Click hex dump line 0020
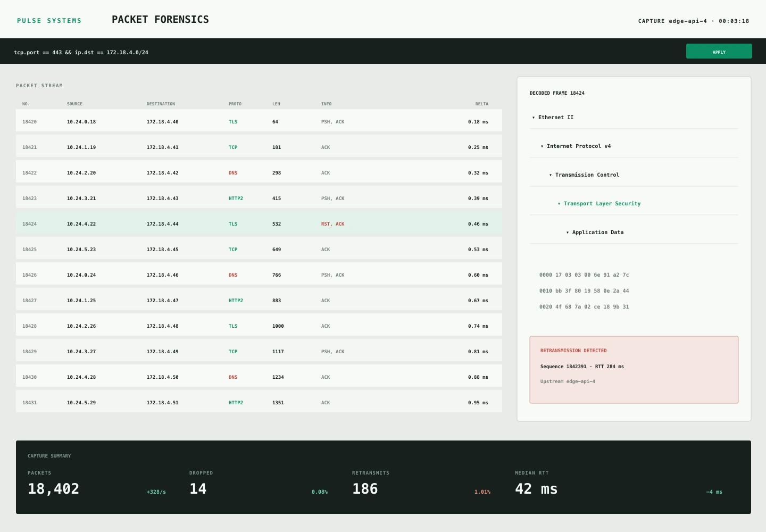Image resolution: width=766 pixels, height=532 pixels. (584, 307)
